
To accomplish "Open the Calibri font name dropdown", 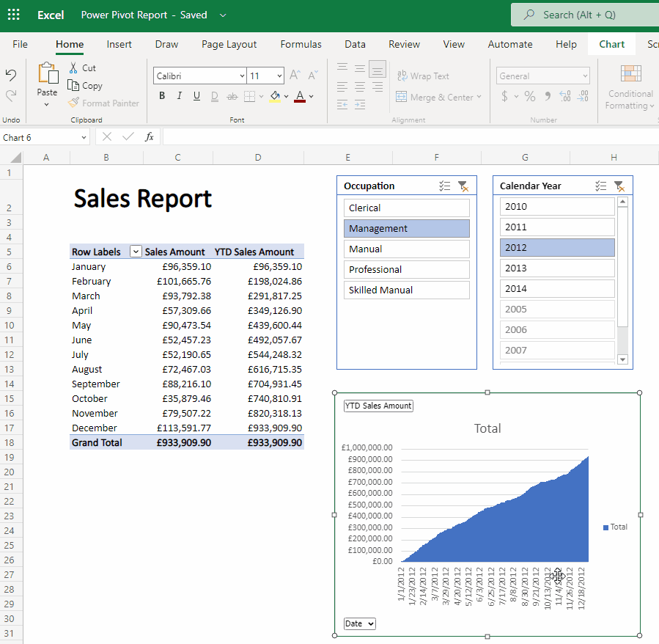I will pos(242,76).
